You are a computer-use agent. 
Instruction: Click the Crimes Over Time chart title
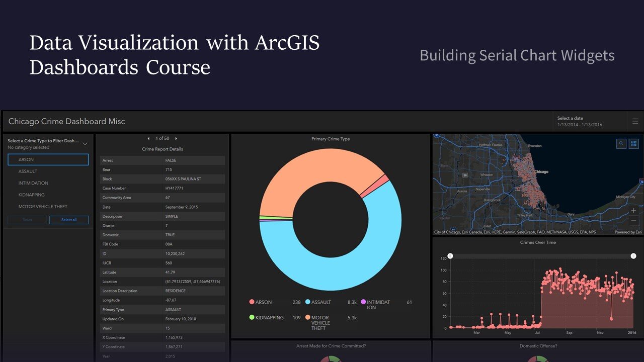pyautogui.click(x=538, y=242)
